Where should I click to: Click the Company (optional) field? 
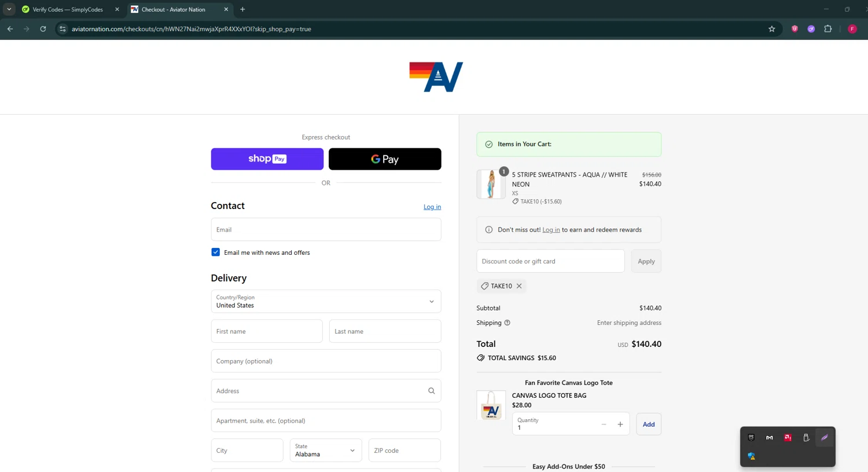(x=326, y=361)
